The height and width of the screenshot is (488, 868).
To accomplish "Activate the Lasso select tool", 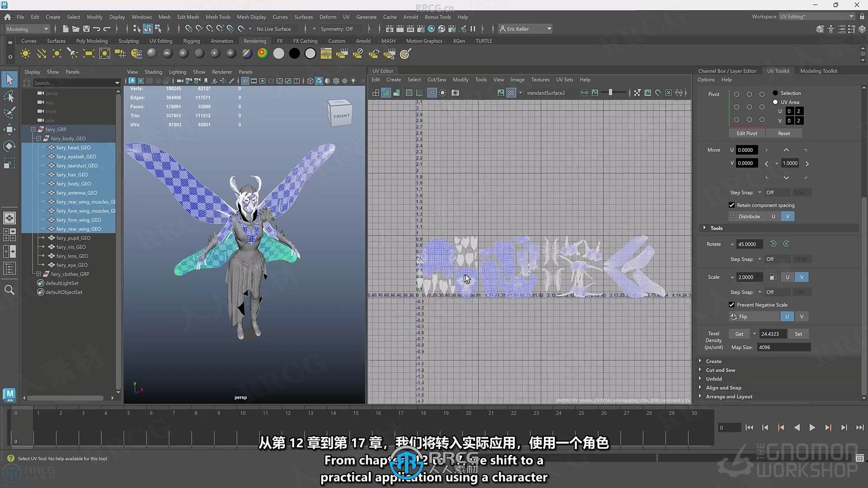I will pyautogui.click(x=9, y=96).
